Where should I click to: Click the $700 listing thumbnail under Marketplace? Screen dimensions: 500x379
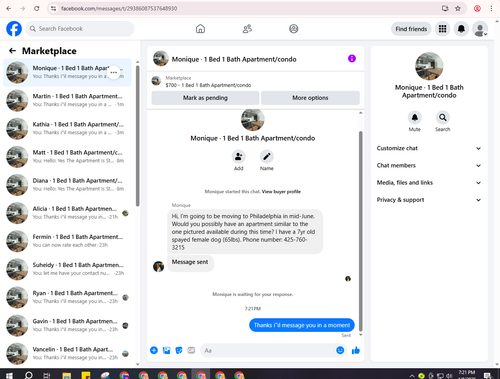(x=156, y=81)
